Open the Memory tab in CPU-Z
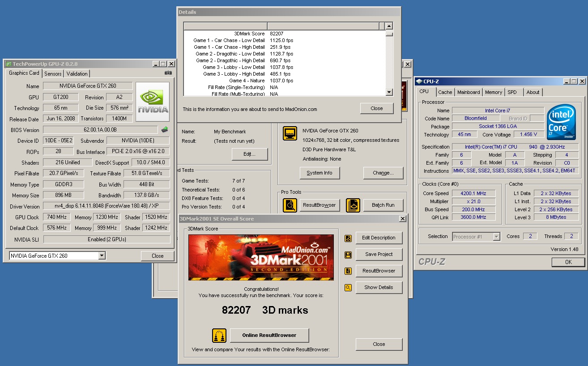The width and height of the screenshot is (588, 366). pos(494,92)
